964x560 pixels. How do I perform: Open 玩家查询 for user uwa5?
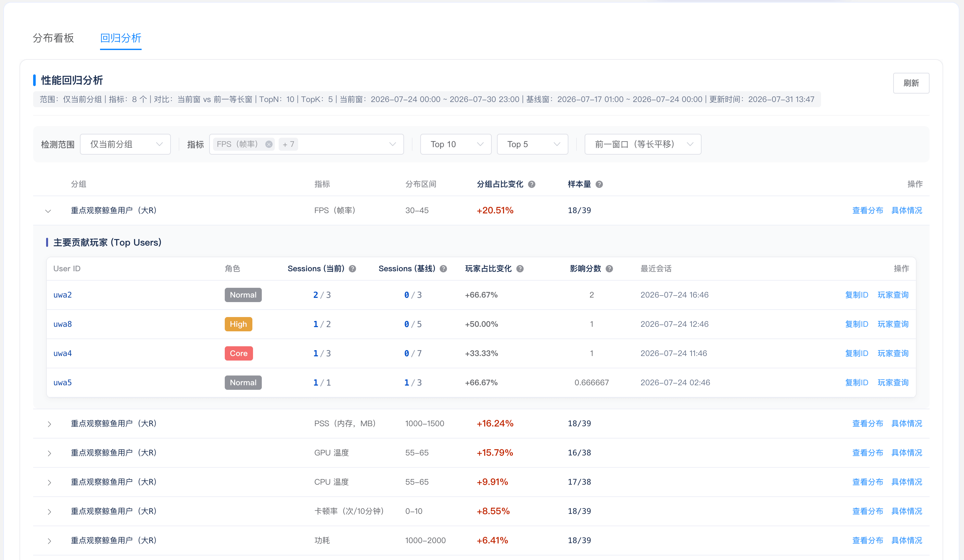tap(893, 383)
